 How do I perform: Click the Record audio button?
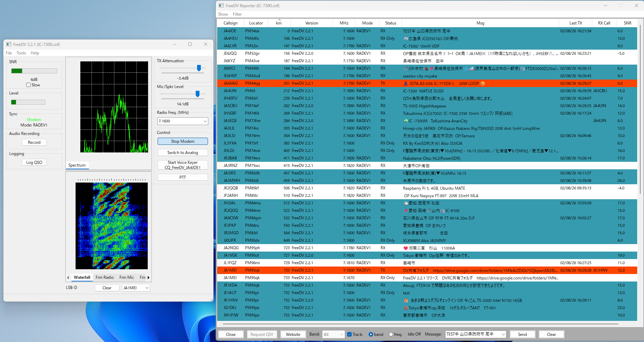(x=34, y=142)
